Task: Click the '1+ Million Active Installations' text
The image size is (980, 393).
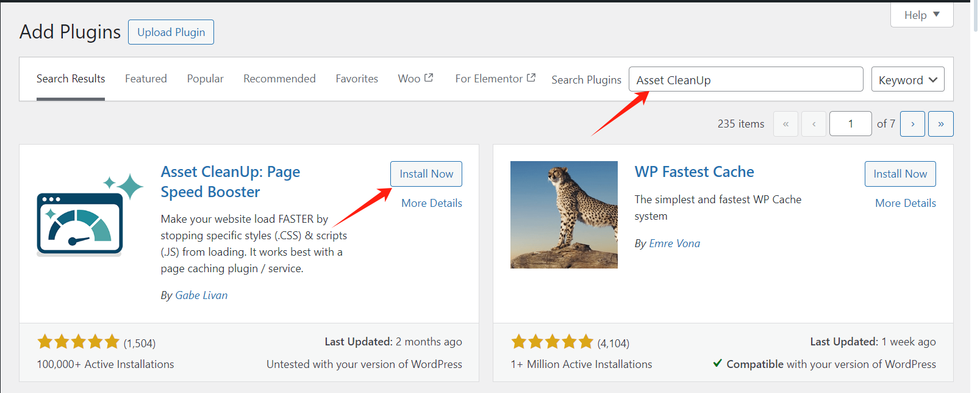Action: (x=581, y=364)
